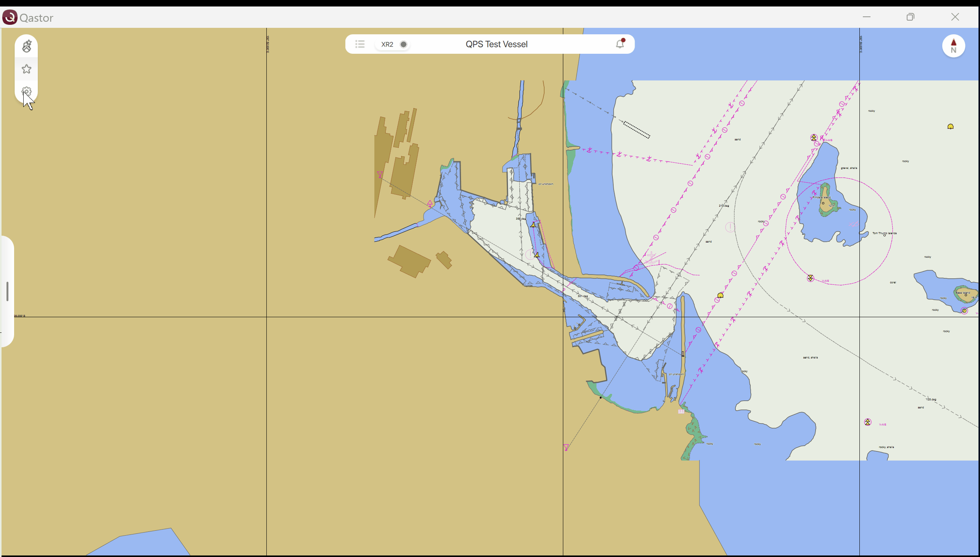Click the Finders Island label on chart
980x557 pixels.
click(822, 197)
